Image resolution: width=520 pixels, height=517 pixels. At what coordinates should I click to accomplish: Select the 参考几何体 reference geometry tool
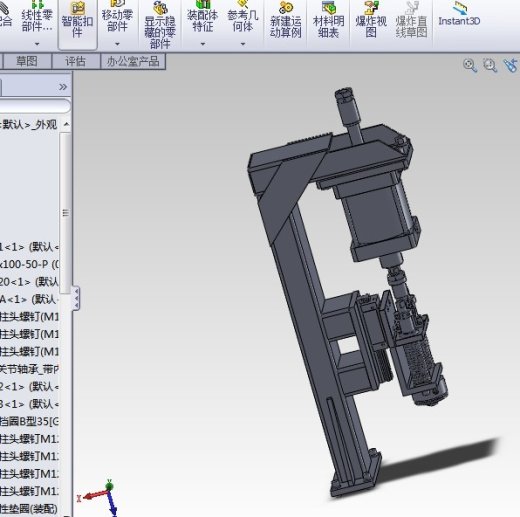tap(243, 17)
